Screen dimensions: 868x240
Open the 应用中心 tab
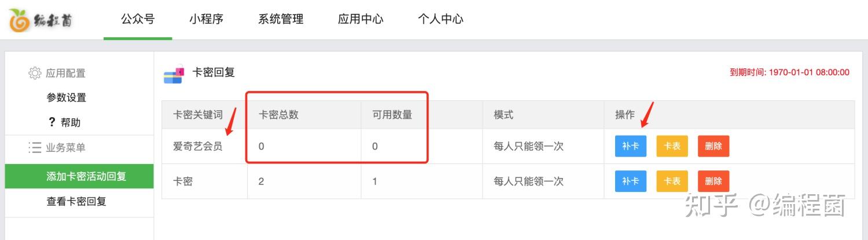point(361,19)
